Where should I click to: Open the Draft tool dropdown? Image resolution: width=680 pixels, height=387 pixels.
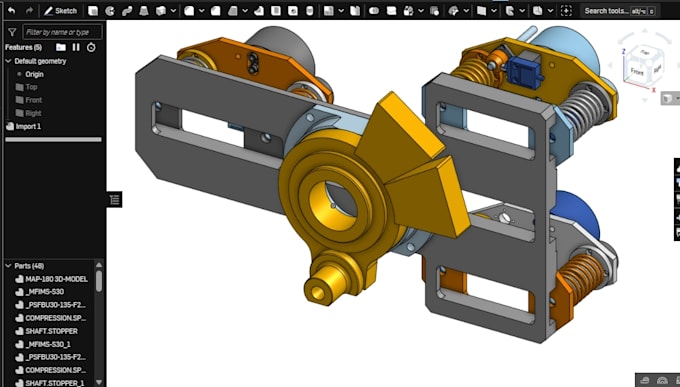(245, 11)
